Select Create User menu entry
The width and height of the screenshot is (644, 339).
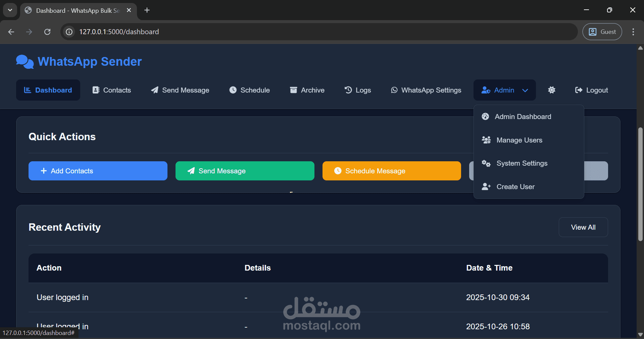click(x=529, y=187)
